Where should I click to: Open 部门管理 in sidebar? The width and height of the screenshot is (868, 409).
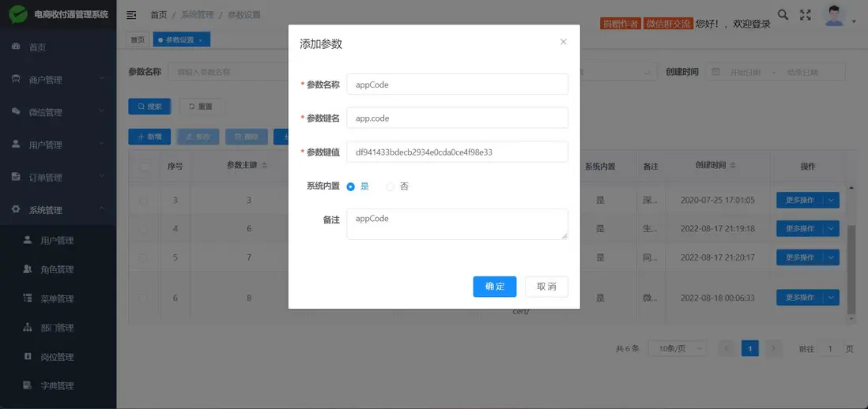click(x=58, y=328)
